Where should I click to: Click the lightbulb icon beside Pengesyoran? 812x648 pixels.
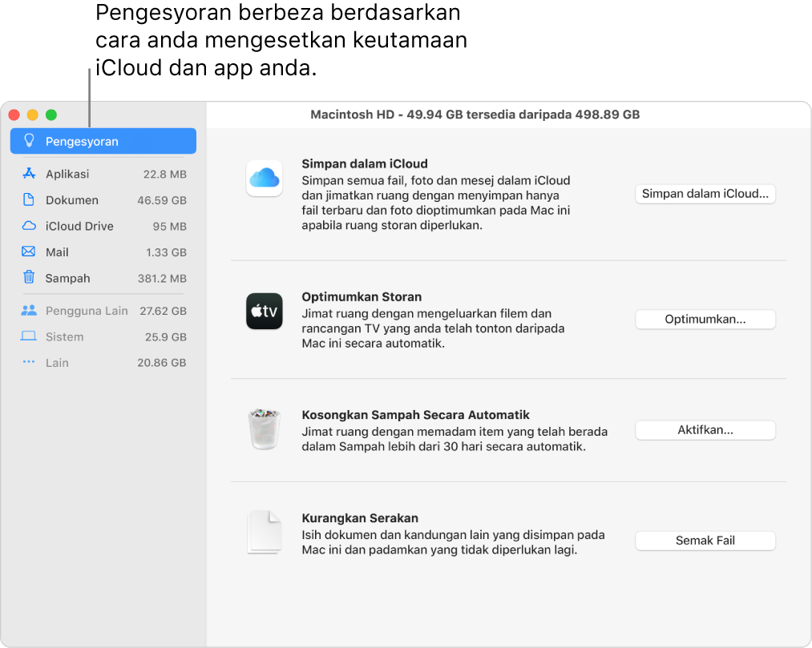(29, 141)
